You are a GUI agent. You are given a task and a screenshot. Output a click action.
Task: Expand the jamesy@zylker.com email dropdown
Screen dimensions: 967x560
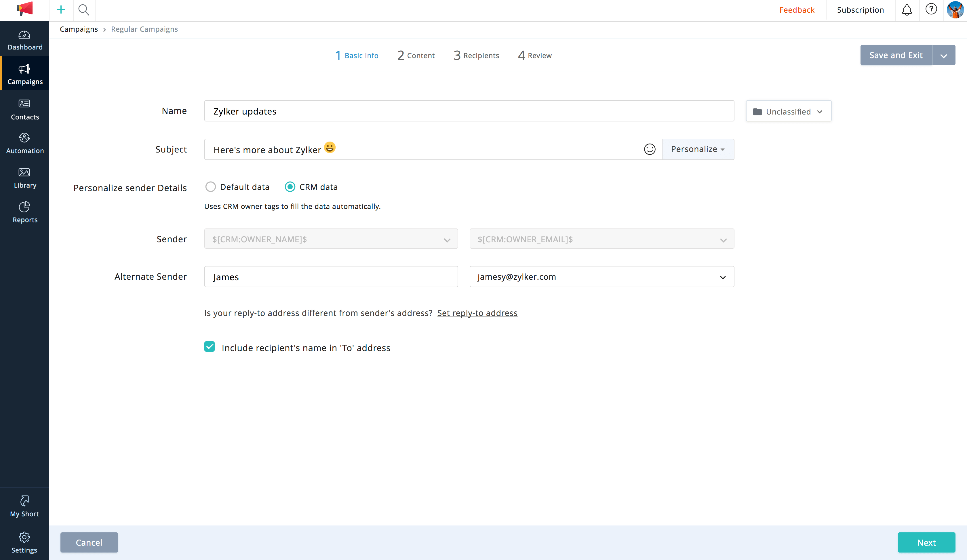723,277
